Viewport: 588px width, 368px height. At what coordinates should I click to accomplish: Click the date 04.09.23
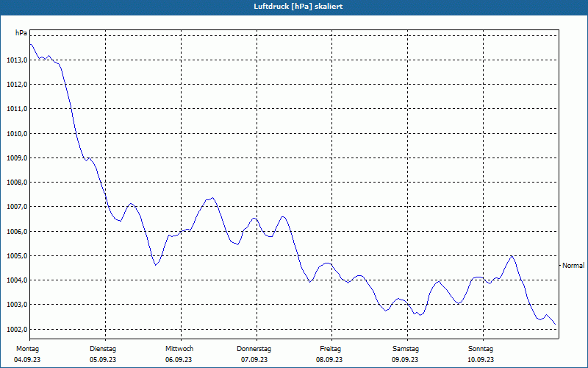[27, 360]
